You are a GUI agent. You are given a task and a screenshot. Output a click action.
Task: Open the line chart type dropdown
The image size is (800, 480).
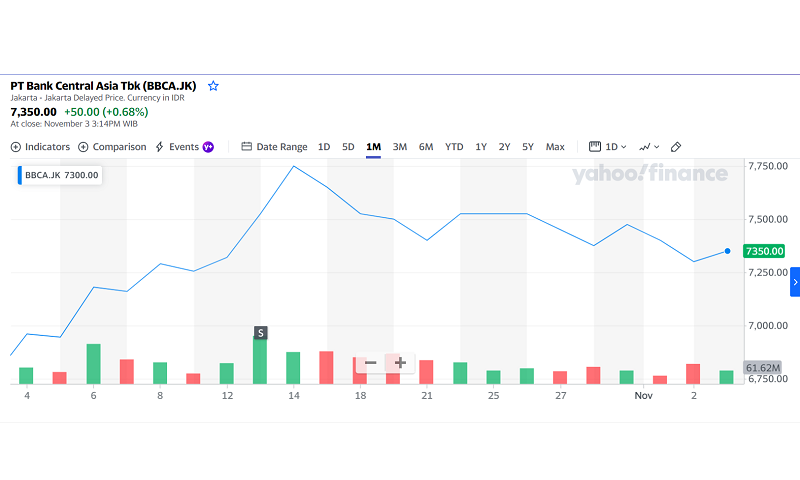click(x=649, y=147)
